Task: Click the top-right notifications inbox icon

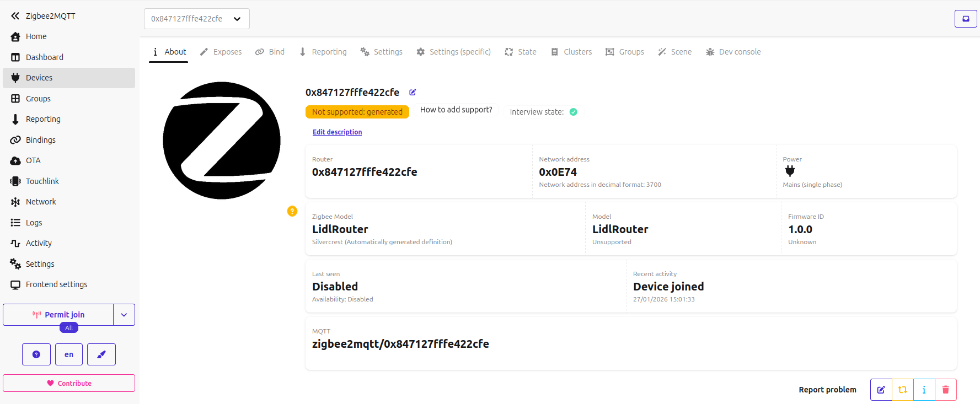Action: pyautogui.click(x=966, y=19)
